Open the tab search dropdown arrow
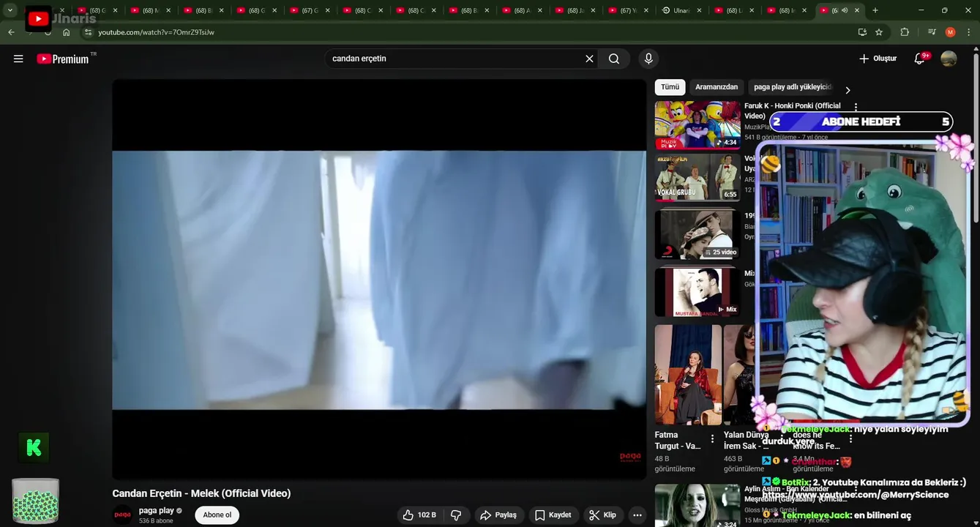Image resolution: width=980 pixels, height=527 pixels. [10, 10]
